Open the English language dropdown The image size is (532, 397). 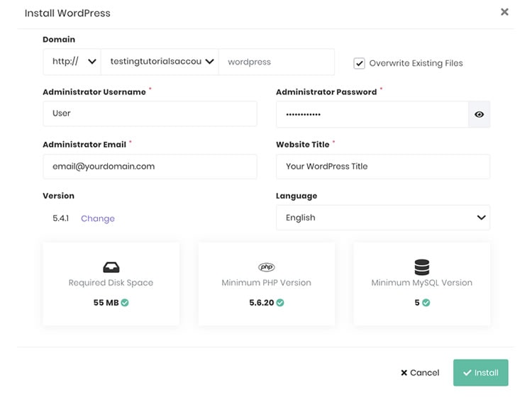383,218
